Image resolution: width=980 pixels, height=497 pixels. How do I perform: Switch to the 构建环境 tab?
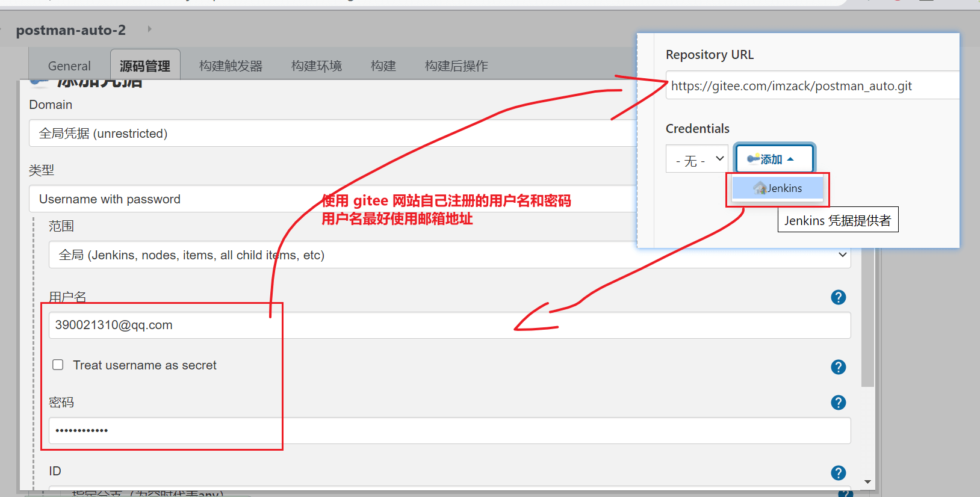(x=317, y=66)
